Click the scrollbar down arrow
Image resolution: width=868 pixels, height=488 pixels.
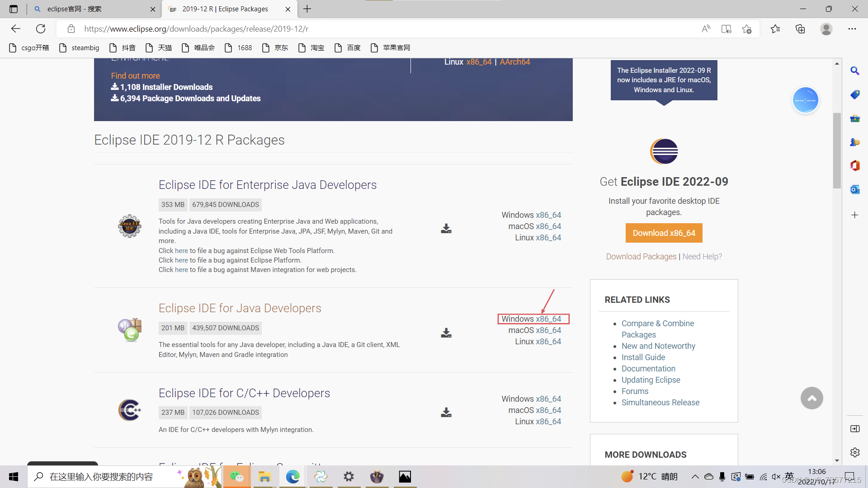tap(837, 460)
